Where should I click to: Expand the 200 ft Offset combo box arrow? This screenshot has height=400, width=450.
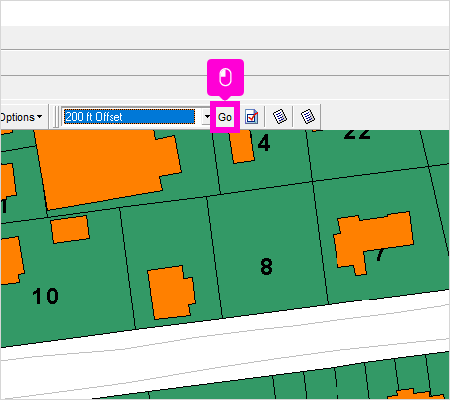click(207, 117)
